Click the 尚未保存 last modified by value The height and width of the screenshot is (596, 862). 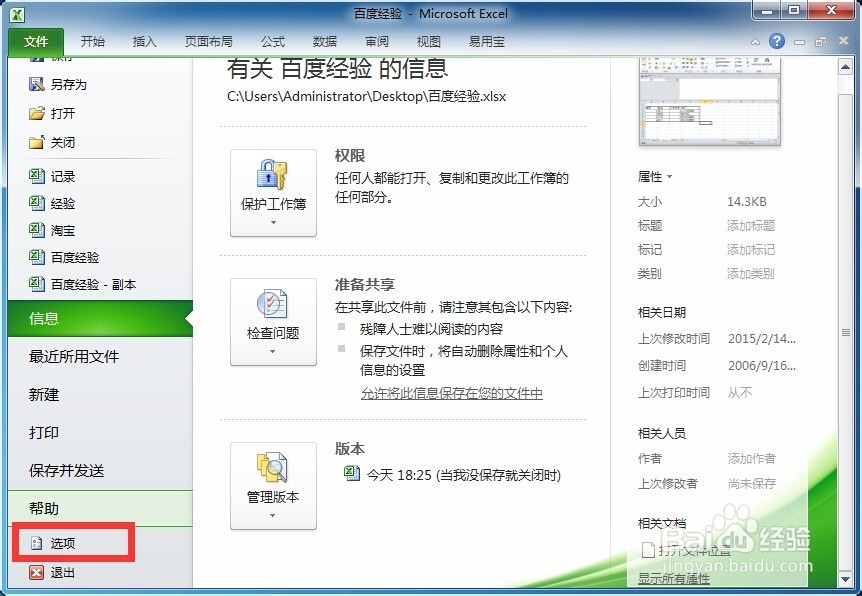coord(752,483)
